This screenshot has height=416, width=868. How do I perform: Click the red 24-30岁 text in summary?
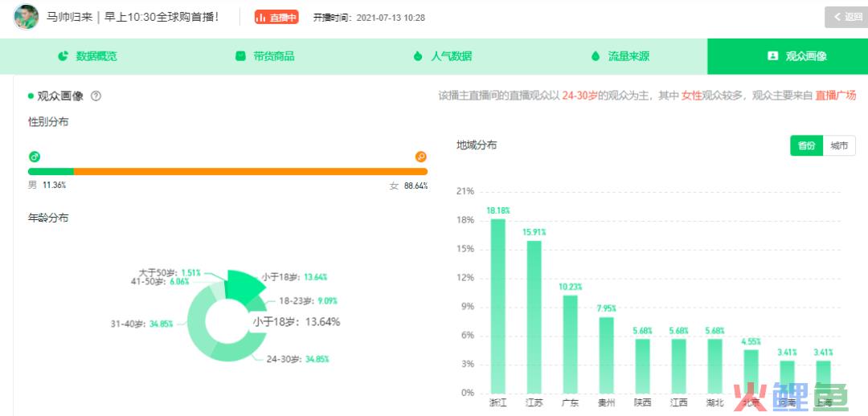point(579,96)
